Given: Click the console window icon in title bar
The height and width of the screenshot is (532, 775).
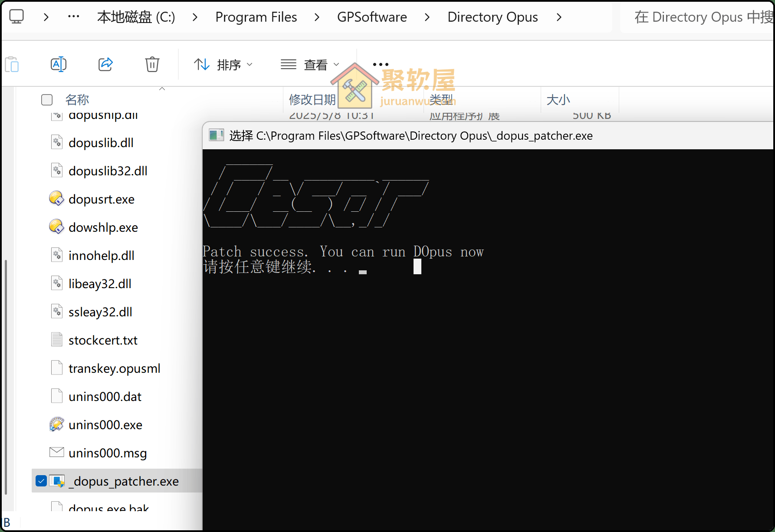Looking at the screenshot, I should 216,135.
